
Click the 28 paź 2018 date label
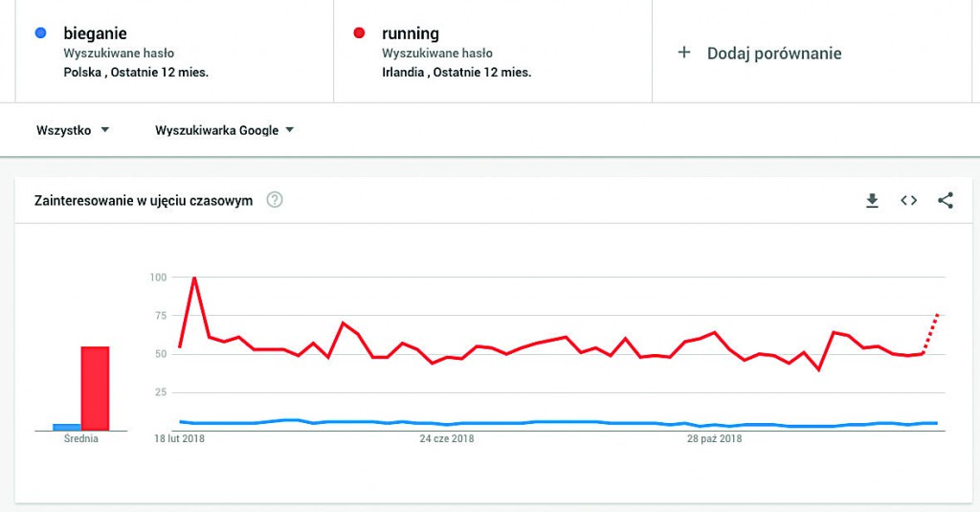click(x=714, y=439)
